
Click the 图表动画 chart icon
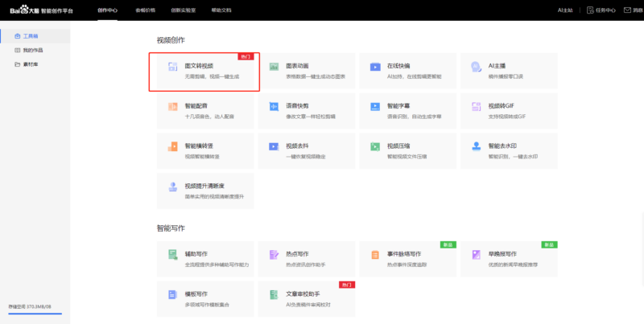[x=274, y=67]
